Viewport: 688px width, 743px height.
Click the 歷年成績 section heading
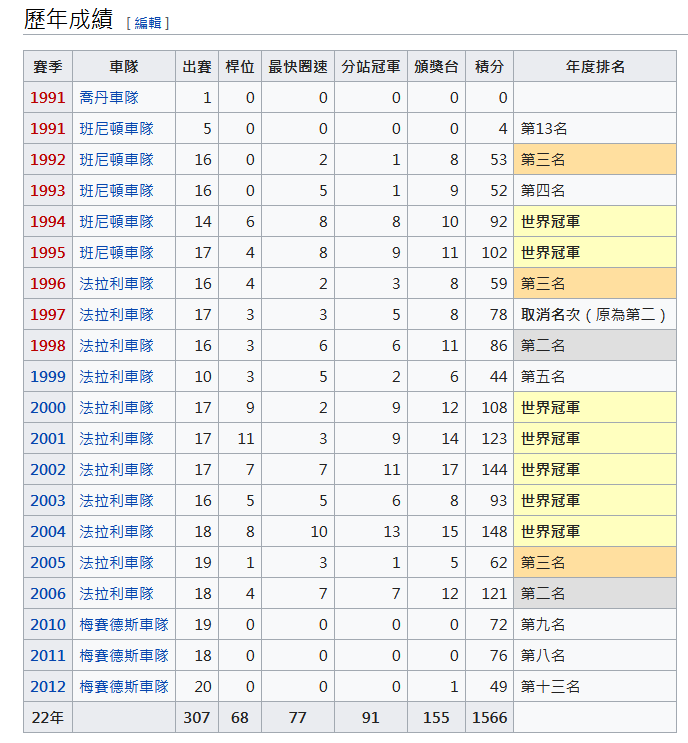pyautogui.click(x=68, y=19)
